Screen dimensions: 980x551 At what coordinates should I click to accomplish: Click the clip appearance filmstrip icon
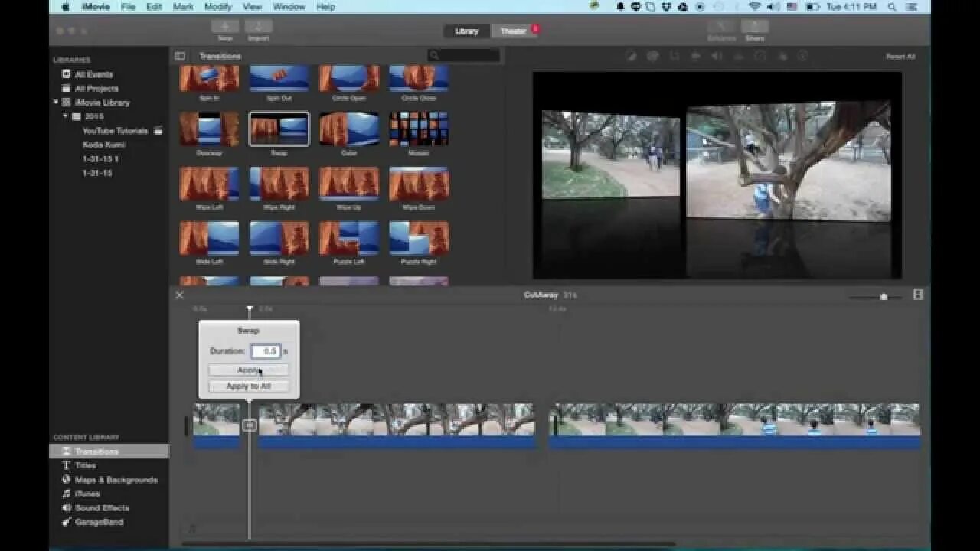coord(918,295)
